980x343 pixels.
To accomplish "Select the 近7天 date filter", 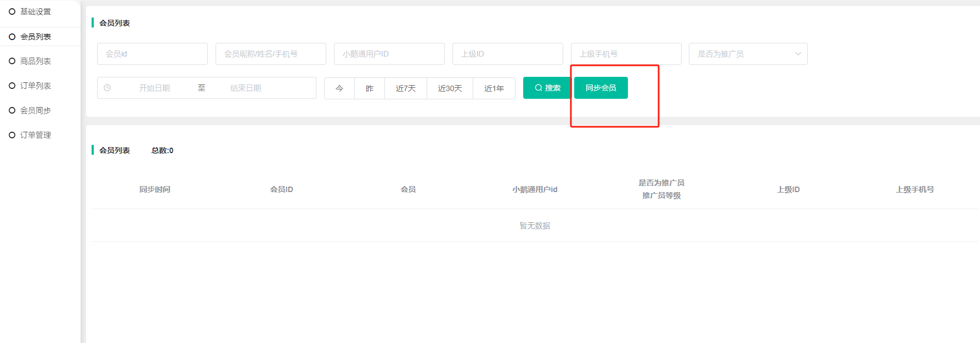I will point(405,88).
